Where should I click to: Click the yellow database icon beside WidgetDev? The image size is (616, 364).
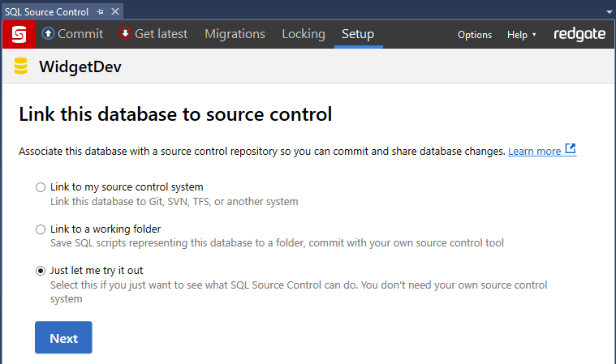point(21,67)
